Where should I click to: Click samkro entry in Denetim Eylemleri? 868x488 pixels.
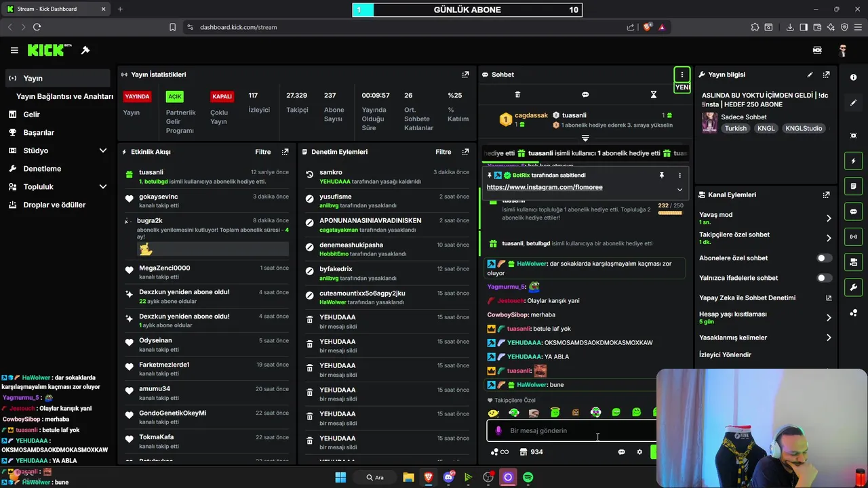click(x=387, y=176)
